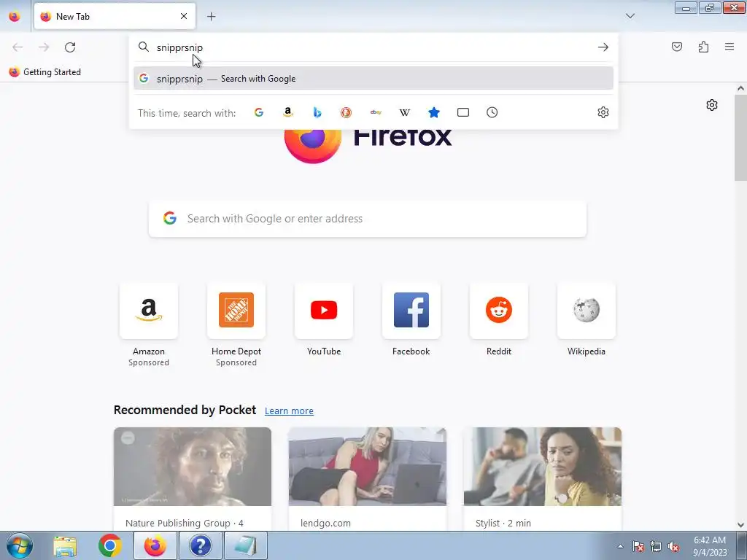Click the scrollbar down arrow
This screenshot has height=560, width=747.
[740, 525]
